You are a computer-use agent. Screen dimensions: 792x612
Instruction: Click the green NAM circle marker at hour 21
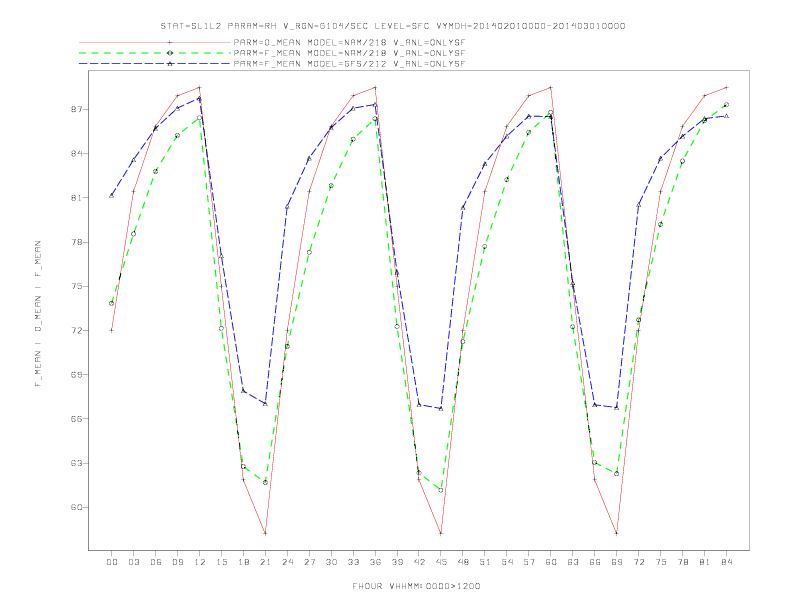pos(265,482)
